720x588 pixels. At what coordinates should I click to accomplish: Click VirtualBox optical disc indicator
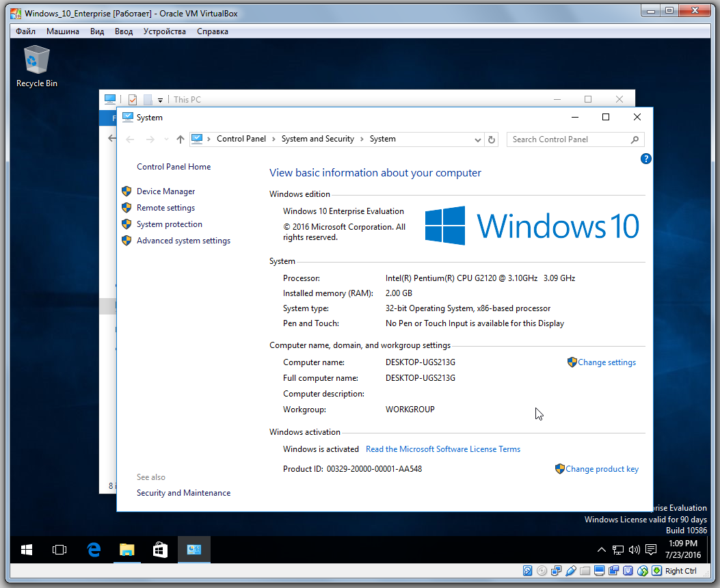coord(542,570)
